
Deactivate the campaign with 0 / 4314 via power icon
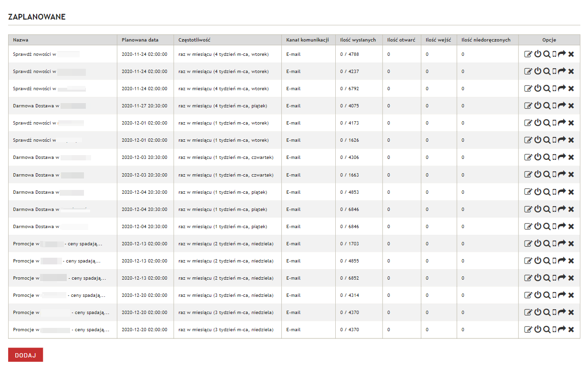coord(537,295)
